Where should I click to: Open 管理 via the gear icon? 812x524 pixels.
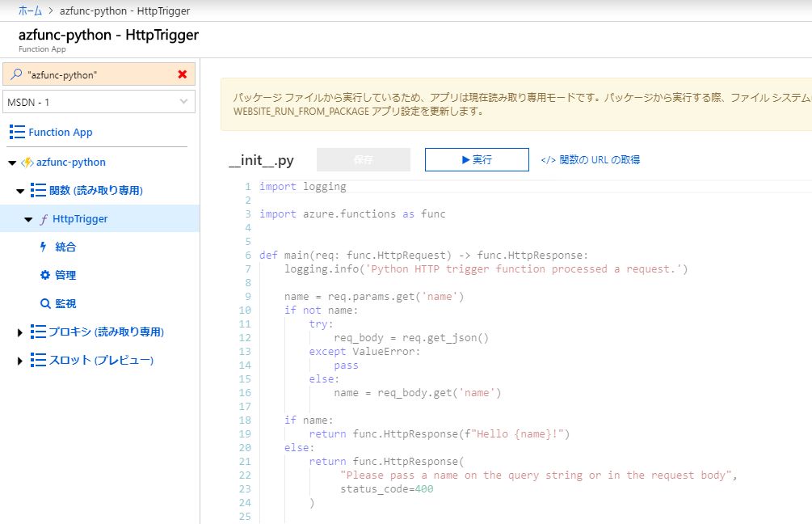45,275
